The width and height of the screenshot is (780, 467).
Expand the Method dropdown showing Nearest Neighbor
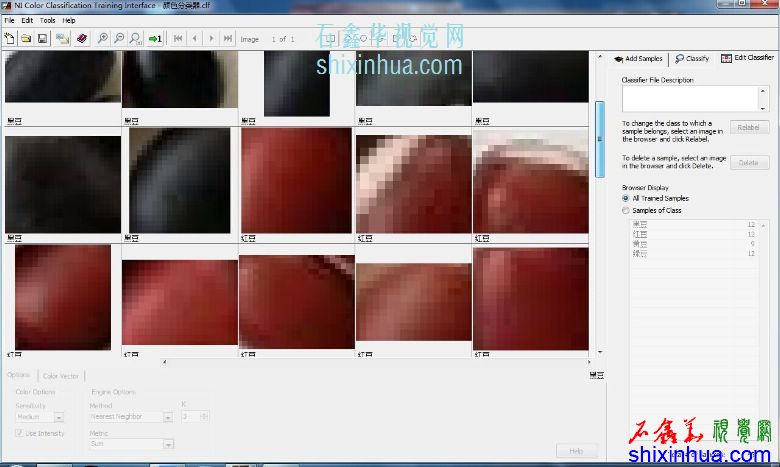(168, 417)
